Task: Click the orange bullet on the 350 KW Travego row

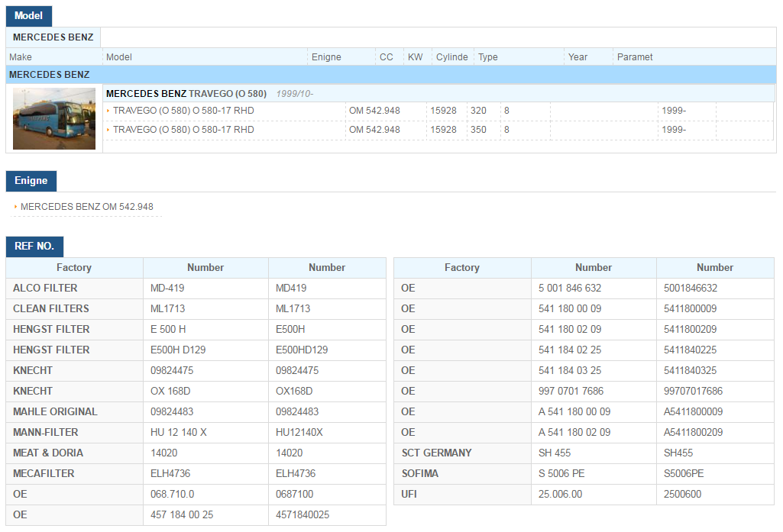Action: click(108, 130)
